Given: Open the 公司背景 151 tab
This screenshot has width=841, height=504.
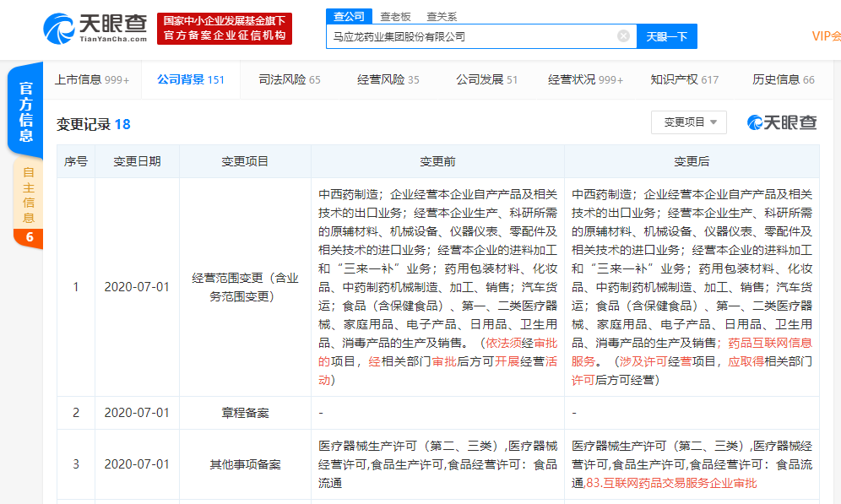Looking at the screenshot, I should coord(190,80).
